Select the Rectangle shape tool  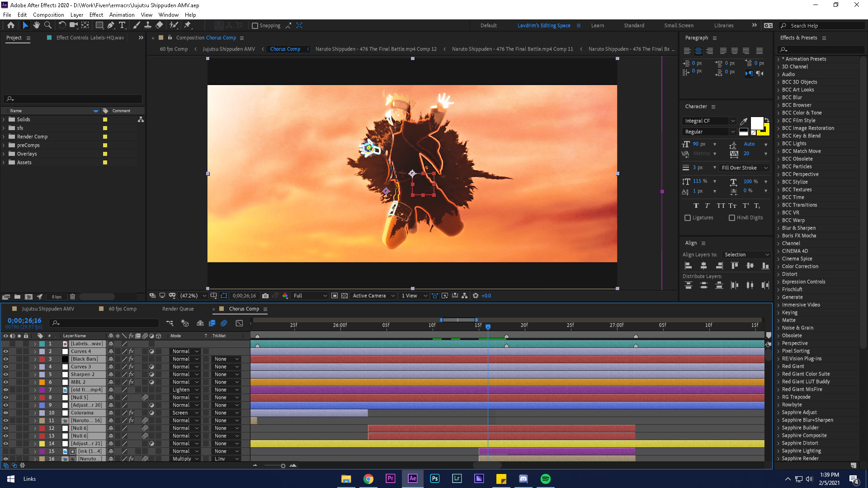pos(99,25)
